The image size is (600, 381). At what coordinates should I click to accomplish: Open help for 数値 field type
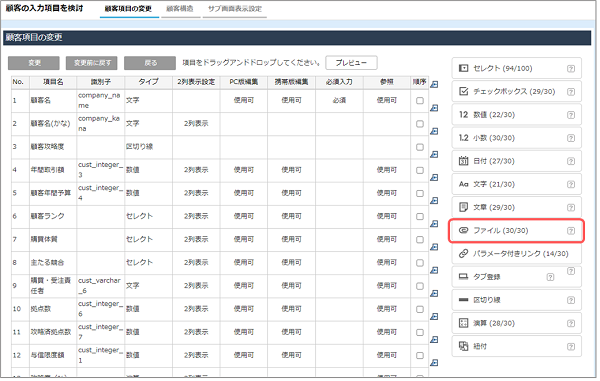tap(571, 115)
